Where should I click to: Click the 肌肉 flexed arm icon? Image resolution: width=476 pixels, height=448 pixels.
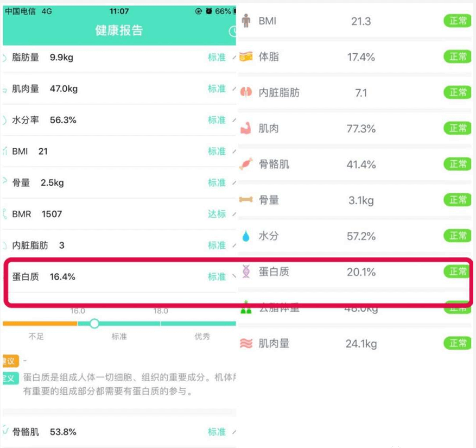(x=246, y=128)
